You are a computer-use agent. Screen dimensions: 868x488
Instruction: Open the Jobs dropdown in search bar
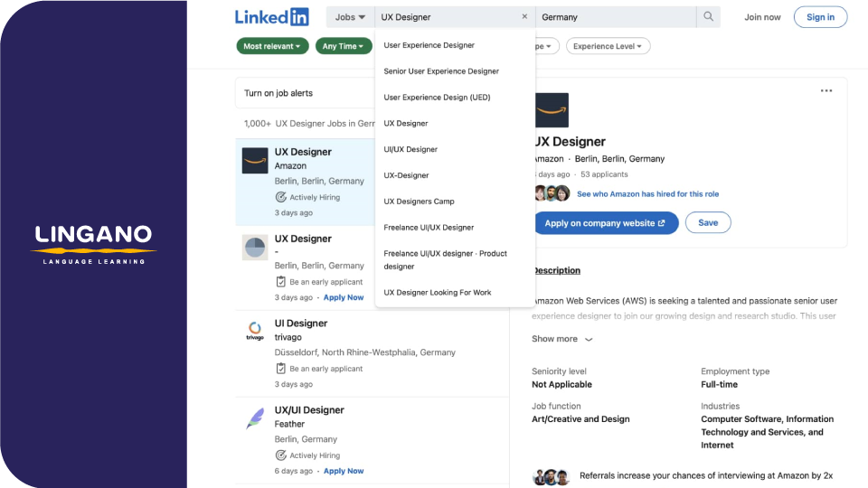(350, 17)
